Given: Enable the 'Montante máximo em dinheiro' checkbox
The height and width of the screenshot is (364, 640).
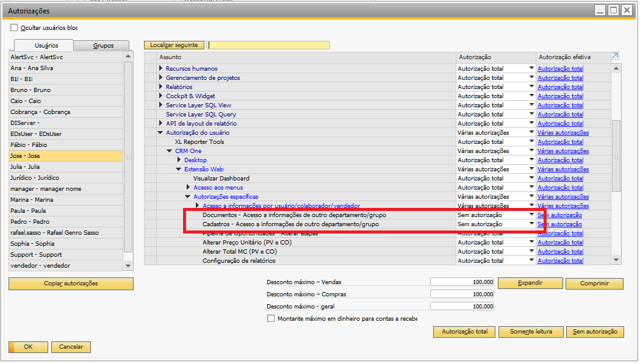Looking at the screenshot, I should 271,318.
